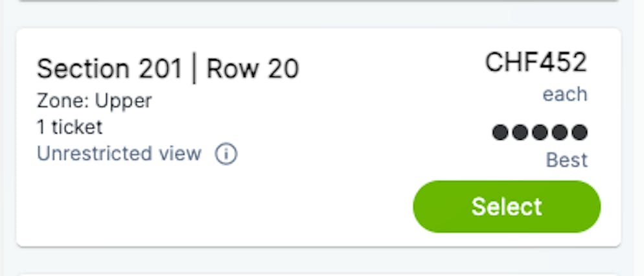This screenshot has width=644, height=276.
Task: Click the fourth rating dot
Action: (x=559, y=133)
